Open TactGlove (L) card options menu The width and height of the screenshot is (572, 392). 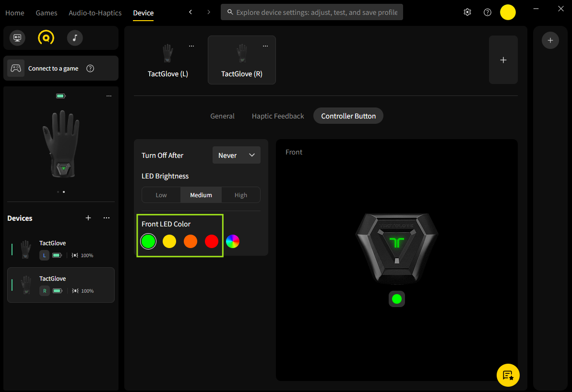[x=191, y=46]
